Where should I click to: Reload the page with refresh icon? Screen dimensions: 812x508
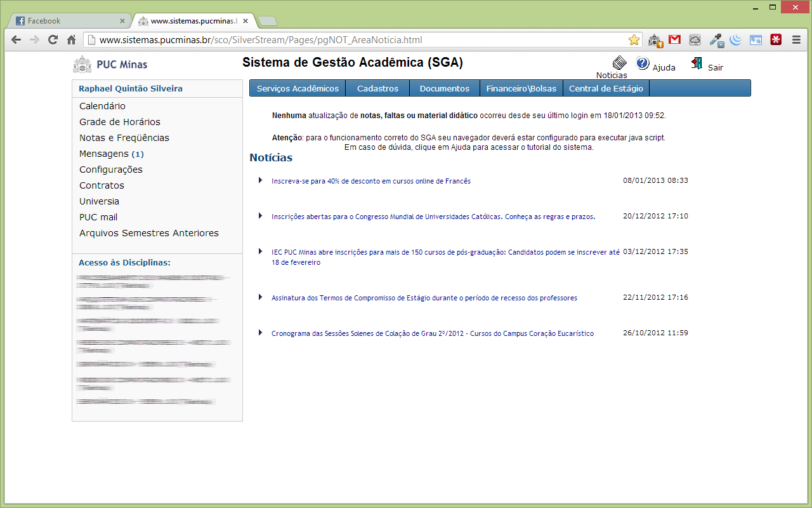[x=53, y=39]
